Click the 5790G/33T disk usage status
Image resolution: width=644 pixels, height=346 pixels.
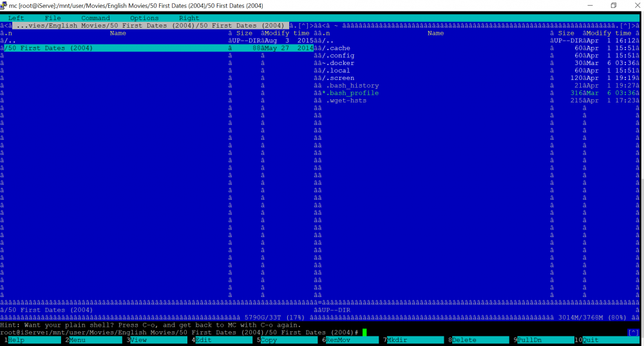(x=275, y=318)
